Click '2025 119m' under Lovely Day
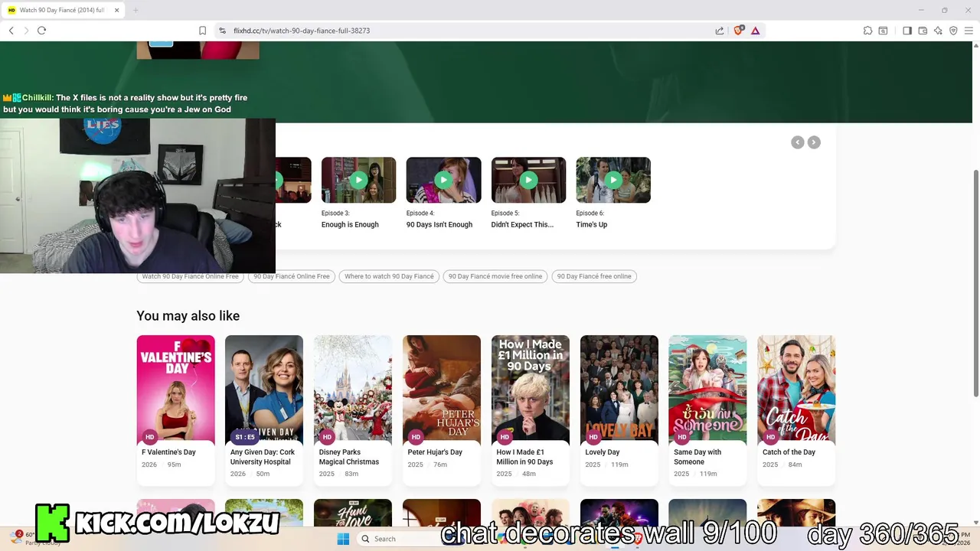This screenshot has height=551, width=980. click(607, 465)
